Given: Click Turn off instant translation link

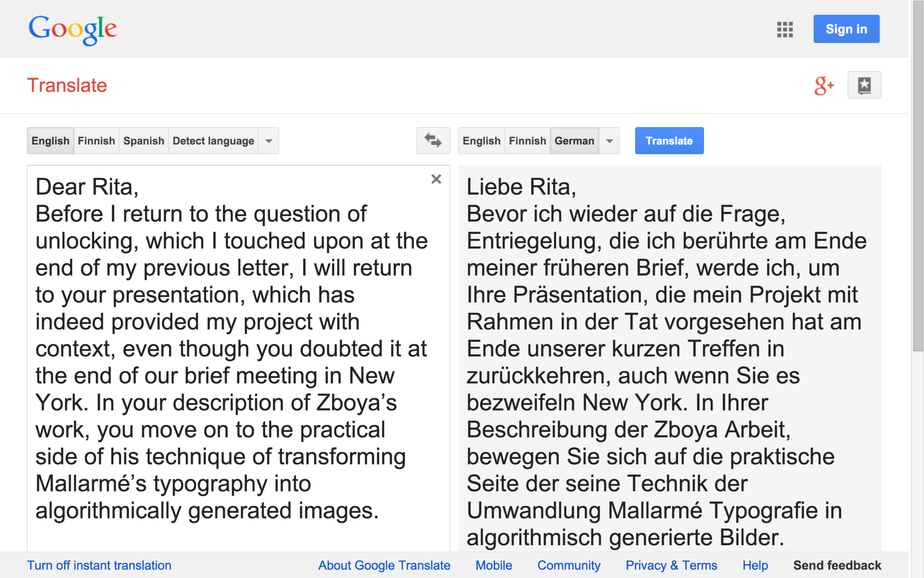Looking at the screenshot, I should pos(99,565).
